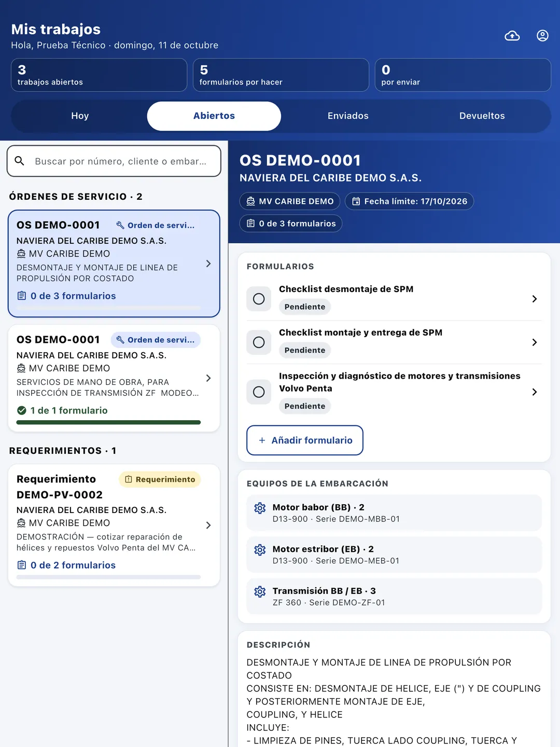This screenshot has width=560, height=747.
Task: Click the Pendiente badge under Checklist desmontaje de SPM
Action: coord(305,307)
